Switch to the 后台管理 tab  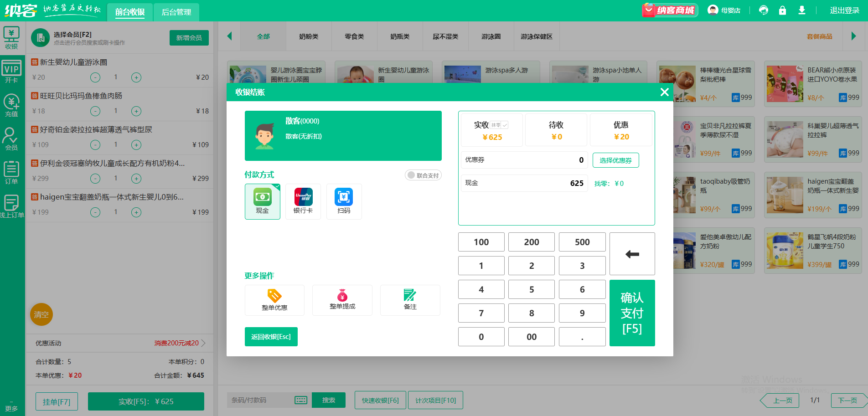[x=176, y=12]
